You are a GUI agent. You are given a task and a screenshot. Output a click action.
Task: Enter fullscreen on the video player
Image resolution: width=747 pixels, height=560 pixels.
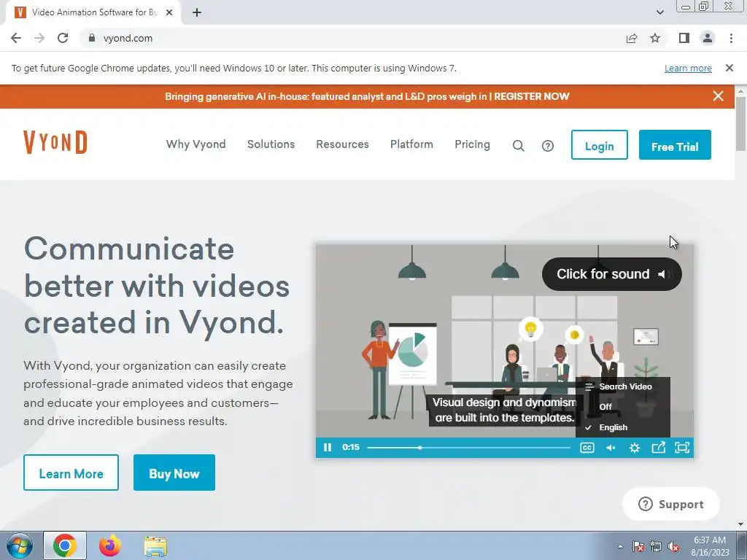coord(682,448)
